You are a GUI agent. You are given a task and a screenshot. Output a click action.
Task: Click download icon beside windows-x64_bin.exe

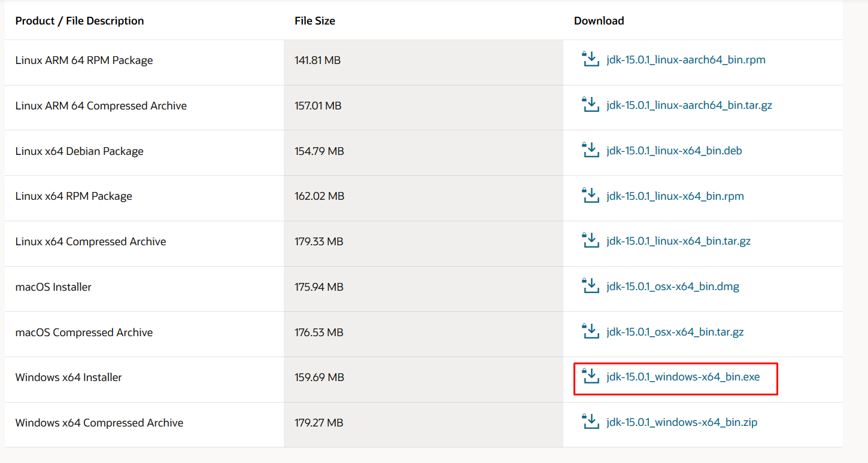coord(590,376)
